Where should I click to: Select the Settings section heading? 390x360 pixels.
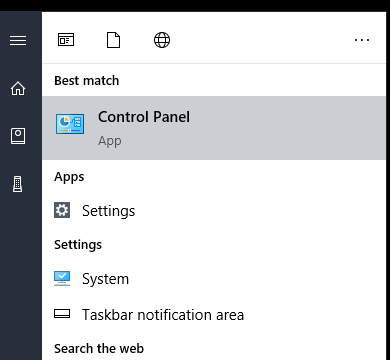coord(78,245)
